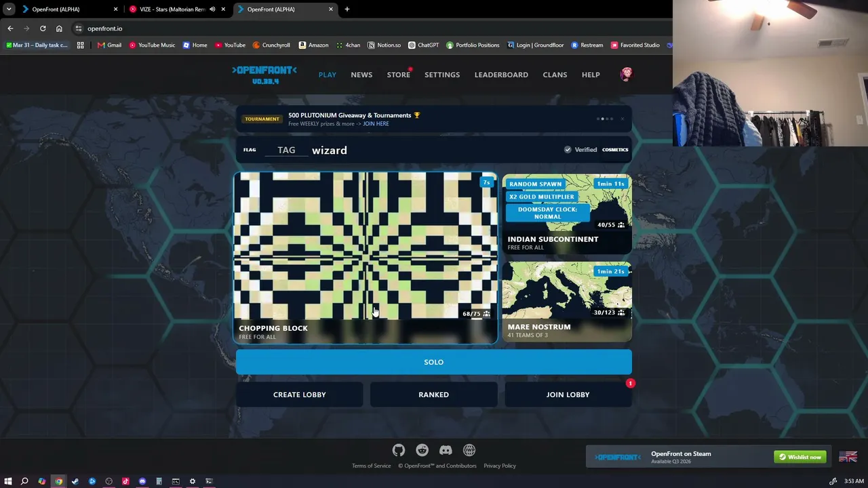This screenshot has width=868, height=488.
Task: Click the RANKED button
Action: pos(434,394)
